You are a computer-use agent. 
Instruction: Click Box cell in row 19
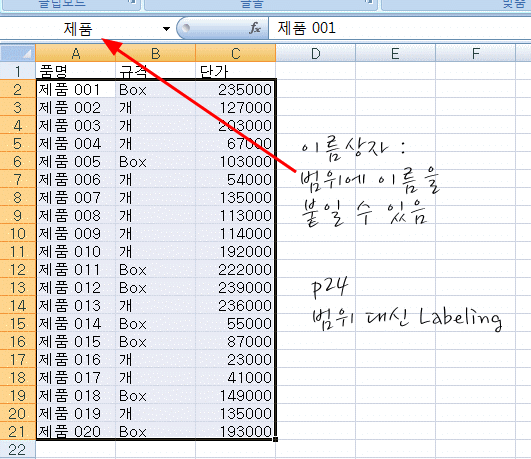[x=155, y=395]
